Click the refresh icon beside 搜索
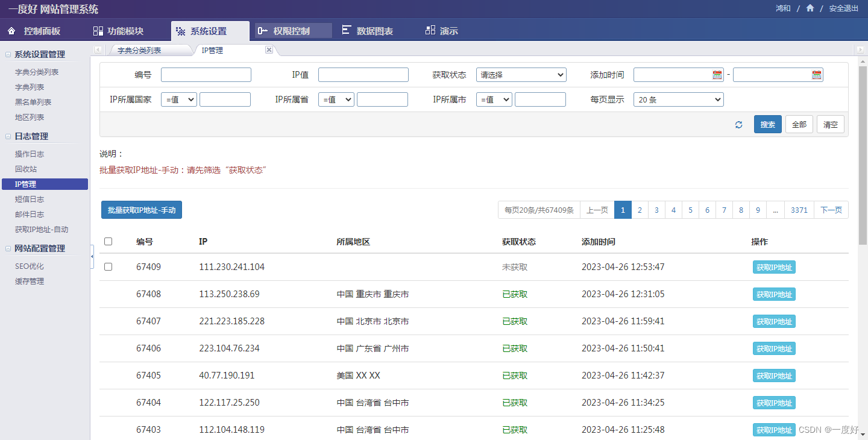 (739, 125)
